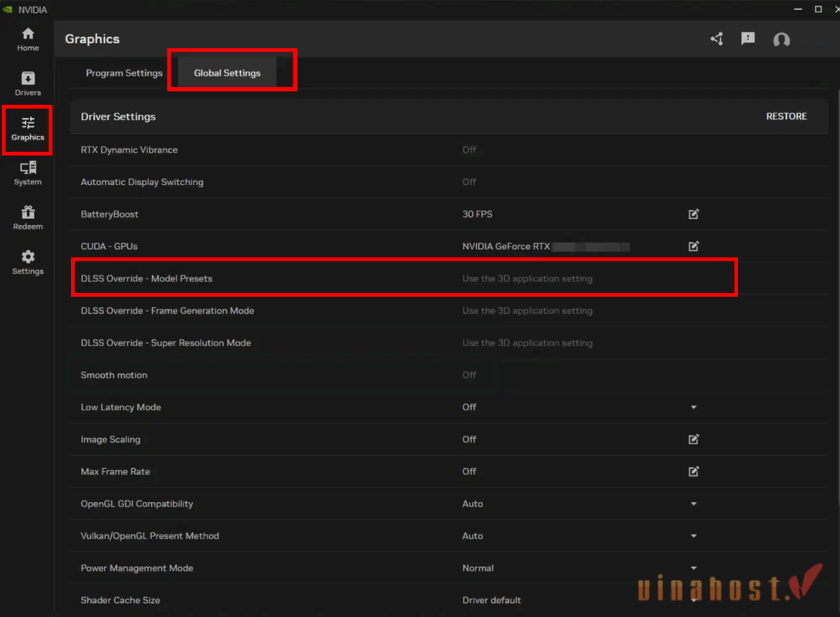The width and height of the screenshot is (840, 617).
Task: Maximize the NVIDIA app window
Action: 818,9
